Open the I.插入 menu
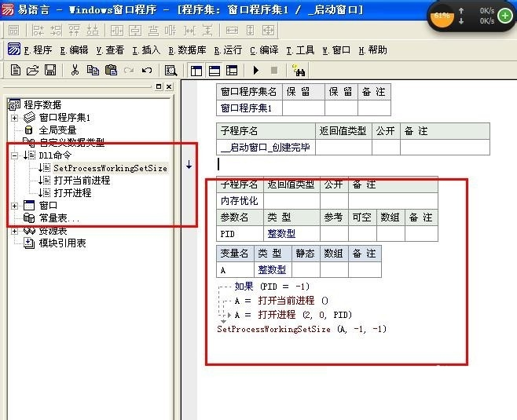 click(x=146, y=50)
